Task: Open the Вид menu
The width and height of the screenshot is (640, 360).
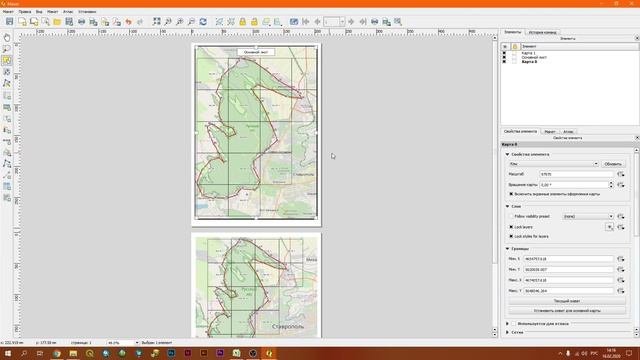Action: click(39, 12)
